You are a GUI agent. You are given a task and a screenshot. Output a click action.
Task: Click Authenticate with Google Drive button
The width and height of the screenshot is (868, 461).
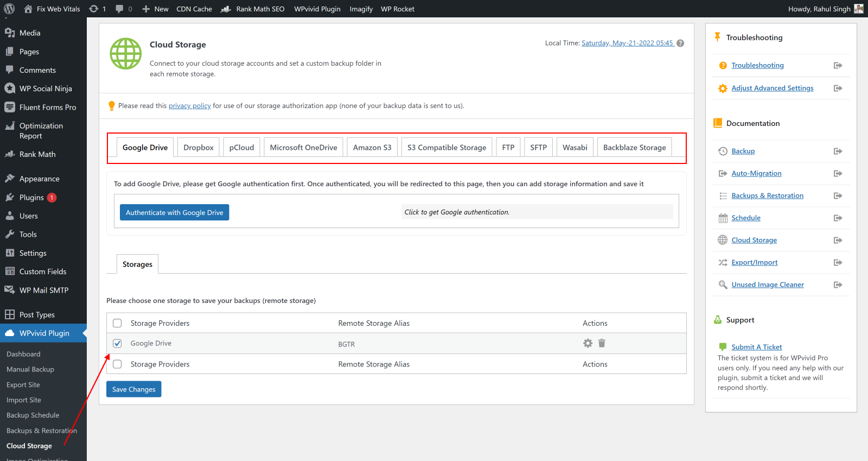(x=175, y=212)
